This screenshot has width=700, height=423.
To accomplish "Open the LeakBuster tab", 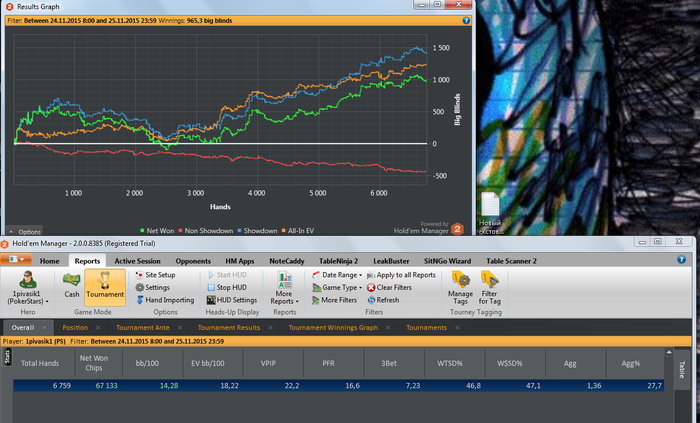I will pos(391,261).
